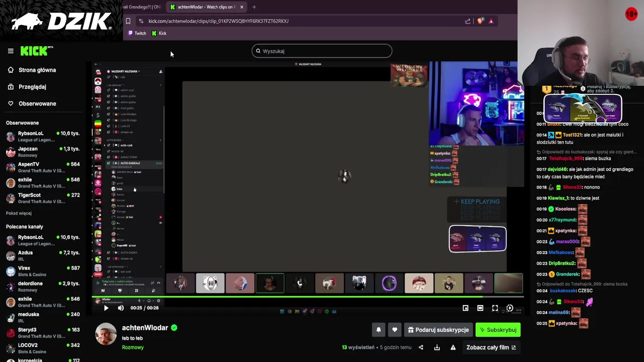Screen dimensions: 644x362
Task: Open RybsonLoL in the followed list
Action: [43, 136]
